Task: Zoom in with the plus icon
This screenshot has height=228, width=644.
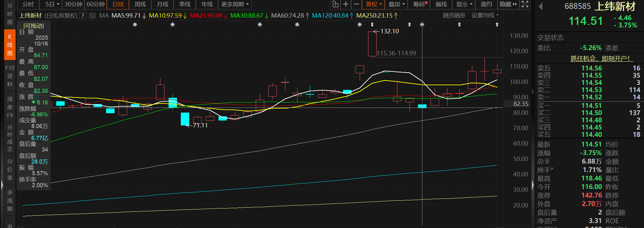Action: [x=346, y=4]
